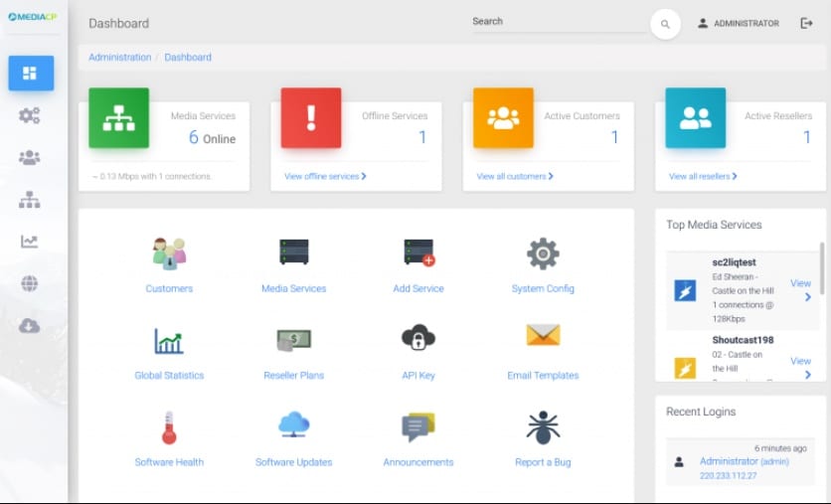Image resolution: width=831 pixels, height=504 pixels.
Task: Click the Announcements text link
Action: click(x=418, y=462)
